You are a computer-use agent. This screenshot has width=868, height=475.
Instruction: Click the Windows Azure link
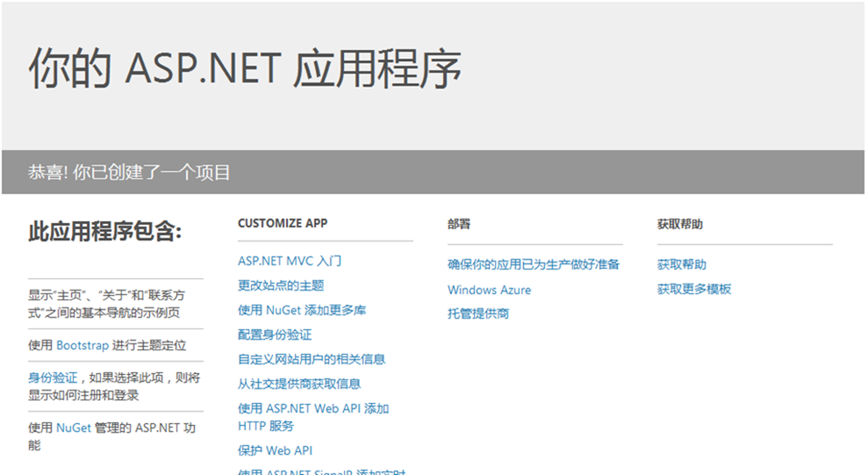[490, 290]
